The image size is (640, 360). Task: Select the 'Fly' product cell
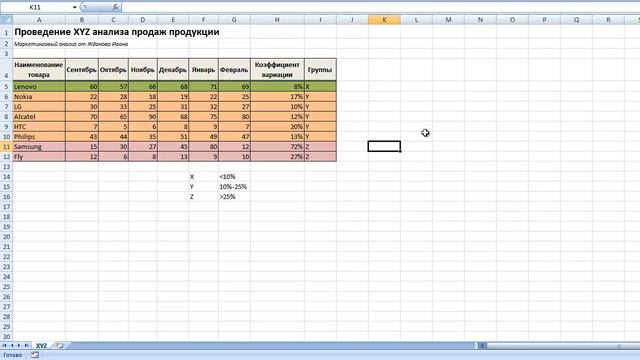pyautogui.click(x=39, y=157)
